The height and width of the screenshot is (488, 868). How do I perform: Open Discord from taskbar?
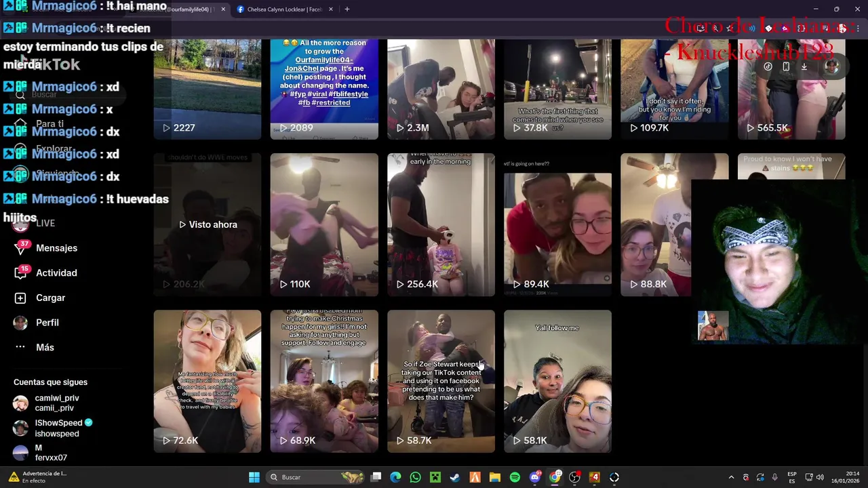(535, 477)
